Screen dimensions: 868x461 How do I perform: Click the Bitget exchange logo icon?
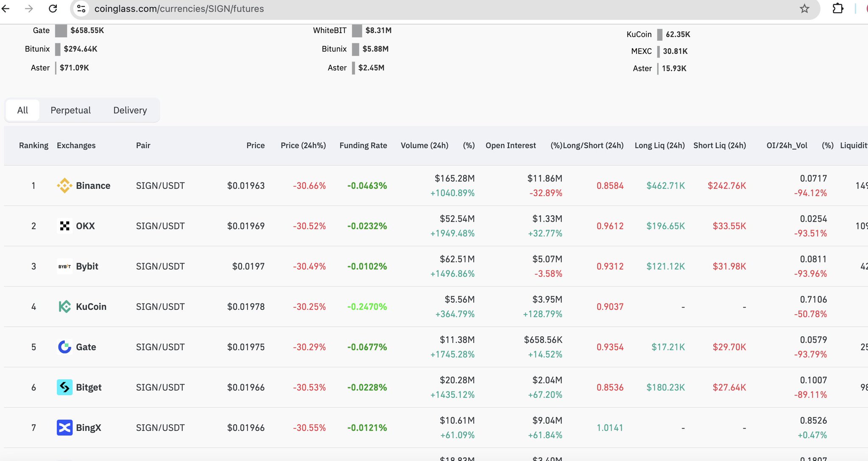(x=64, y=387)
